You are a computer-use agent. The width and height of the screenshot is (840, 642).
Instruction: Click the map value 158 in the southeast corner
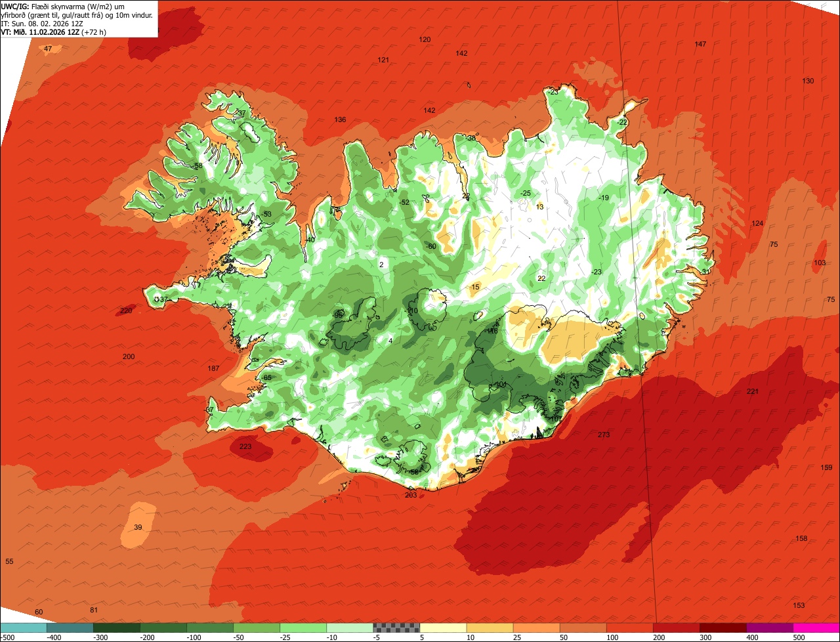[801, 538]
